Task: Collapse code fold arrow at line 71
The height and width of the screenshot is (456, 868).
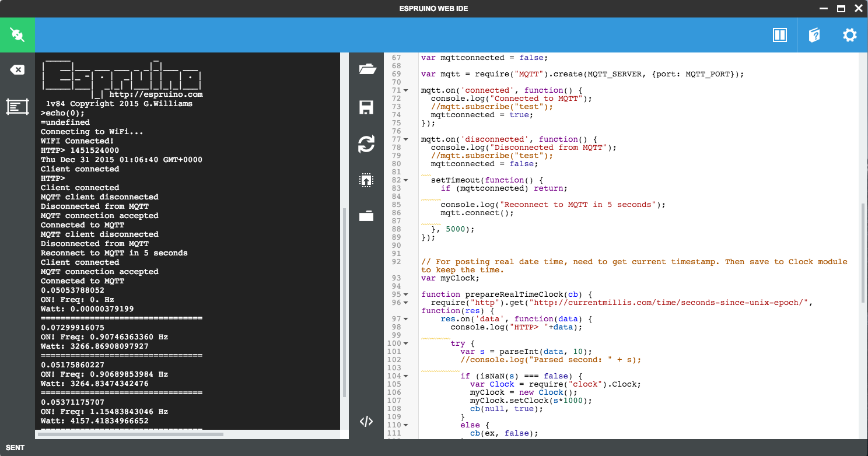Action: click(407, 90)
